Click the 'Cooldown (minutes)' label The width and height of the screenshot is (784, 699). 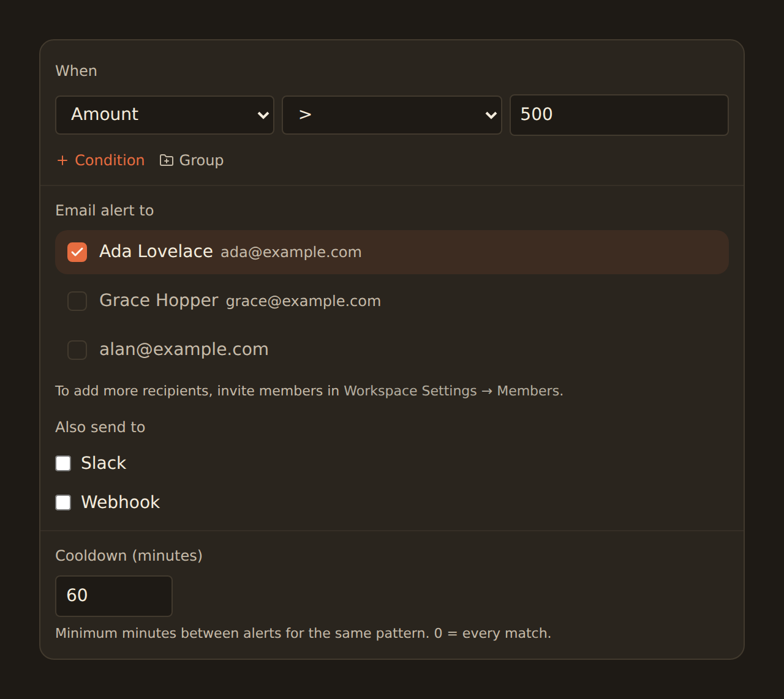pyautogui.click(x=129, y=556)
